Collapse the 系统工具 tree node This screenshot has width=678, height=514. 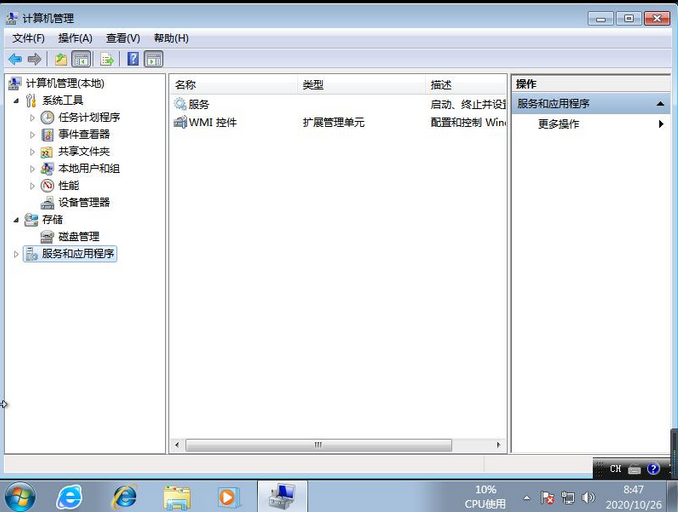(16, 101)
